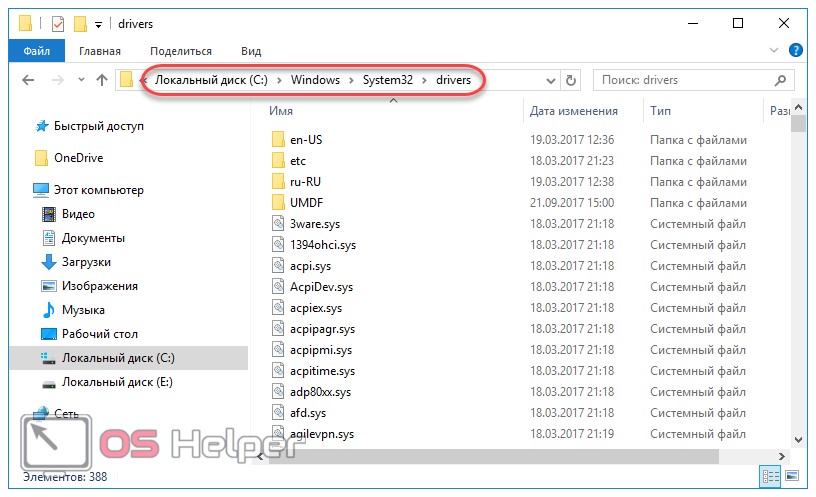This screenshot has height=497, width=816.
Task: Open Рабочий стол in the sidebar
Action: [99, 334]
